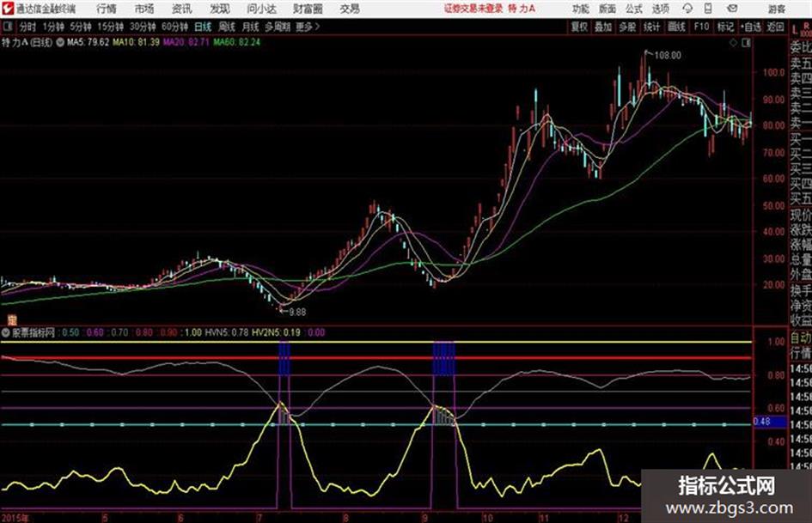Click the 特力A (日线) chart title
This screenshot has width=812, height=523.
coord(27,42)
